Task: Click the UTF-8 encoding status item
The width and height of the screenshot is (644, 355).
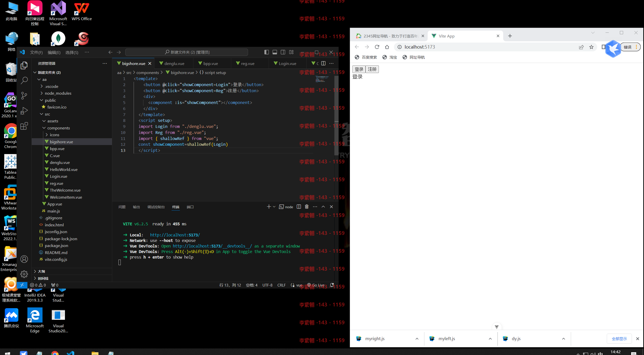Action: (x=267, y=285)
